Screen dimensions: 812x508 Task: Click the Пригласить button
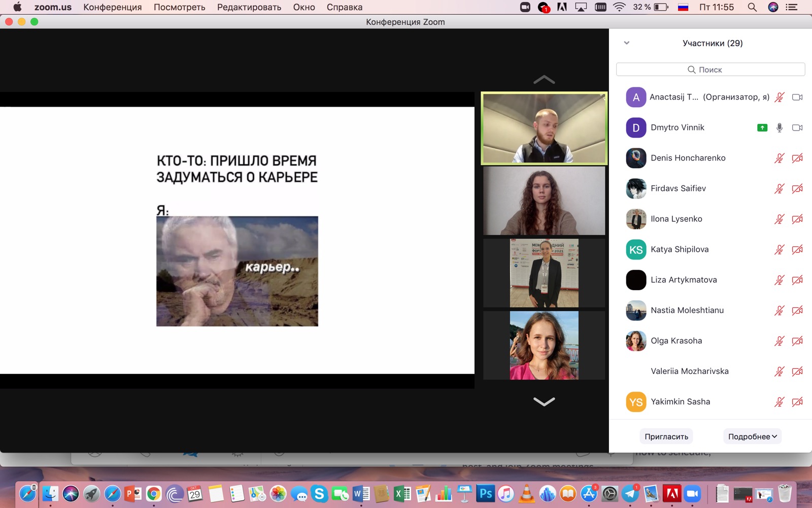666,436
